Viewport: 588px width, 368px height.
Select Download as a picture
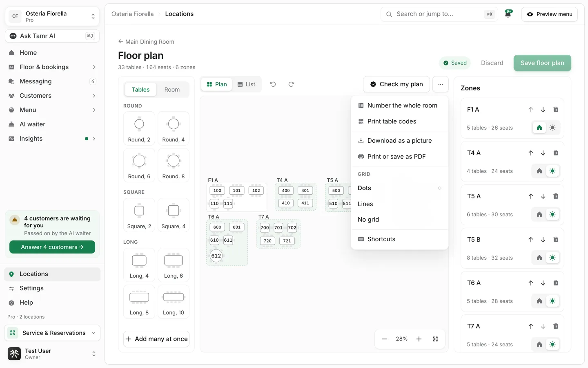[399, 141]
